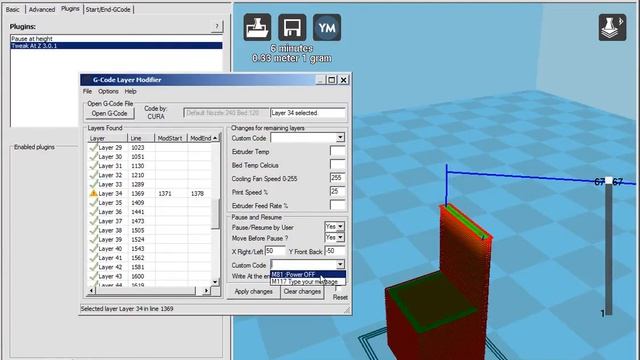
Task: Click the Save toolpath floppy disk icon
Action: (x=292, y=27)
